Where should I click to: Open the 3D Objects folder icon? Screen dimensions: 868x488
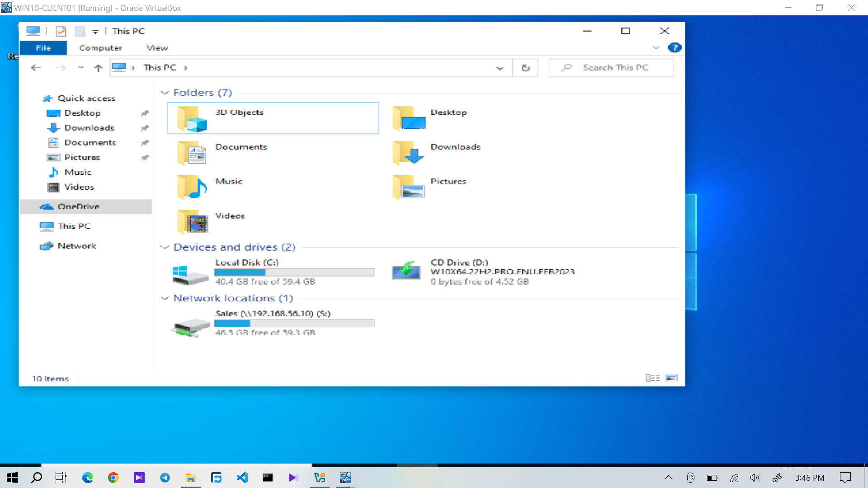tap(192, 119)
